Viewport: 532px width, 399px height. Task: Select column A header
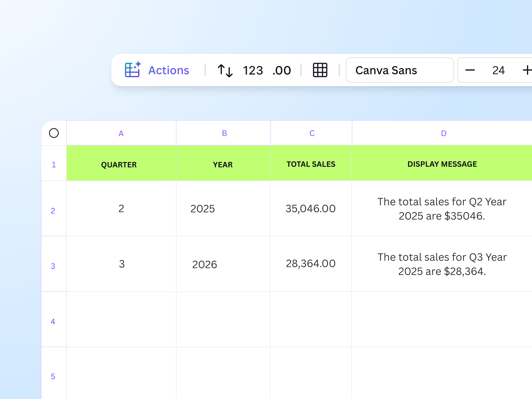(x=121, y=133)
